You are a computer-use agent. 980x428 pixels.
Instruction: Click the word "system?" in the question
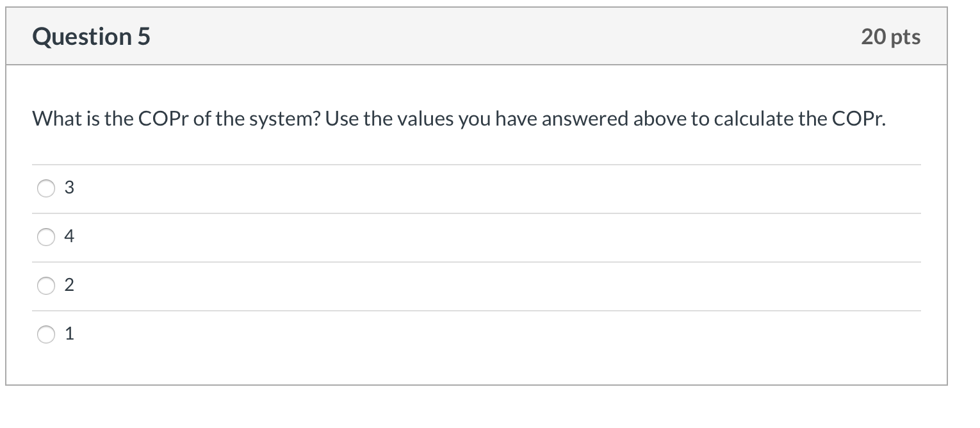click(286, 119)
